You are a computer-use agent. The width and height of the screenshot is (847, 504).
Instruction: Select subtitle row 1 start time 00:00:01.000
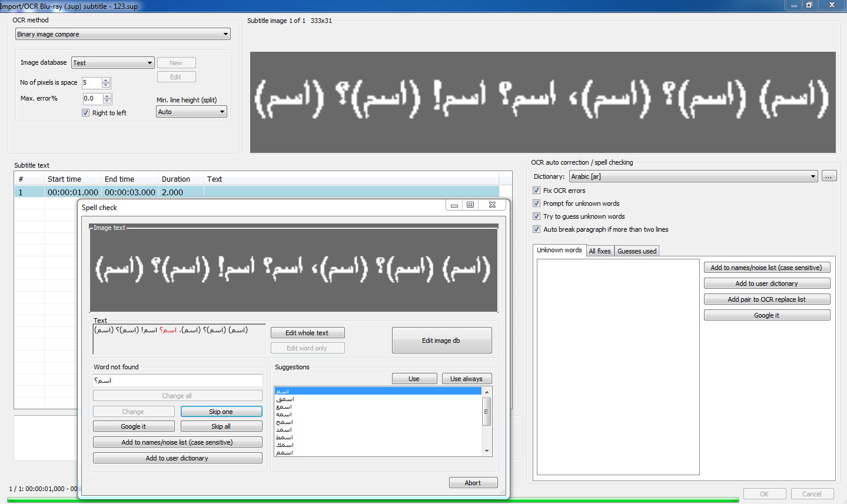pos(73,192)
